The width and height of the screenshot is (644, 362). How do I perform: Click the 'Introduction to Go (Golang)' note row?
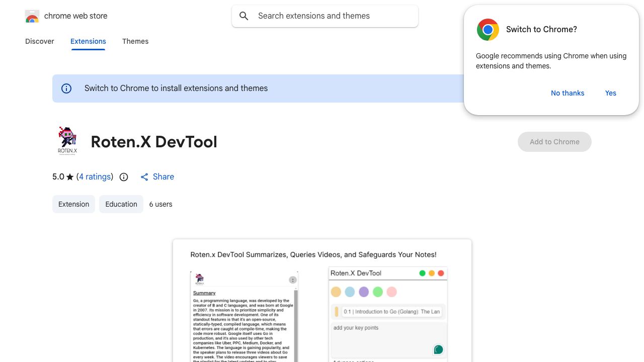(391, 312)
